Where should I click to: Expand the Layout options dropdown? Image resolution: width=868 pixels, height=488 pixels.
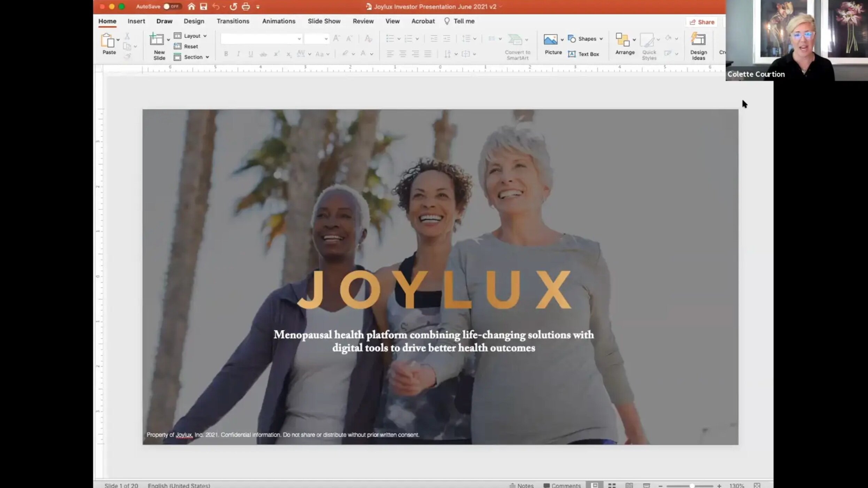coord(205,36)
